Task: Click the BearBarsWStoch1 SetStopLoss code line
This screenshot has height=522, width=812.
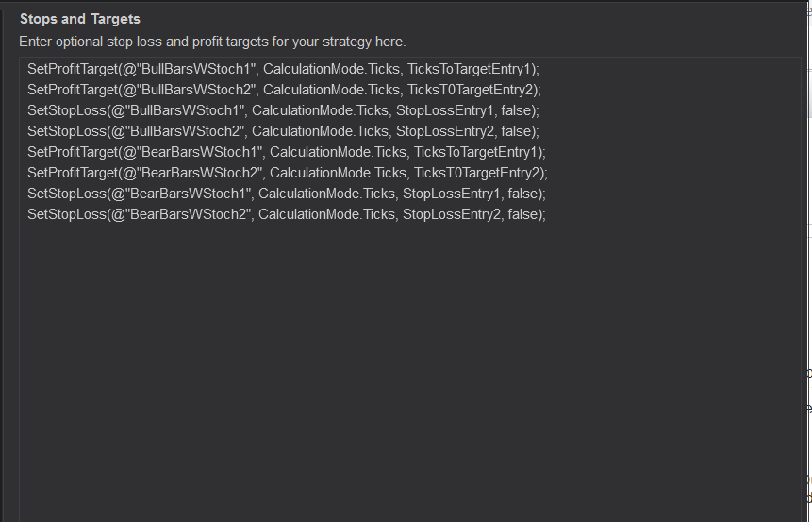Action: (287, 194)
